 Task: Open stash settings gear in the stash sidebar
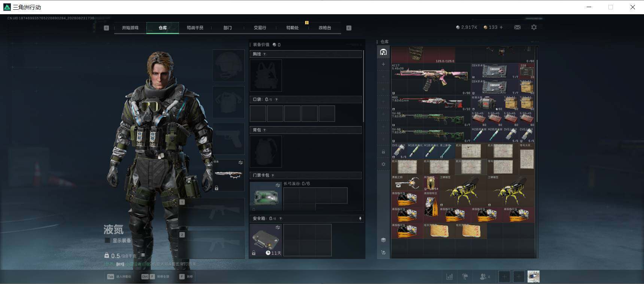383,164
